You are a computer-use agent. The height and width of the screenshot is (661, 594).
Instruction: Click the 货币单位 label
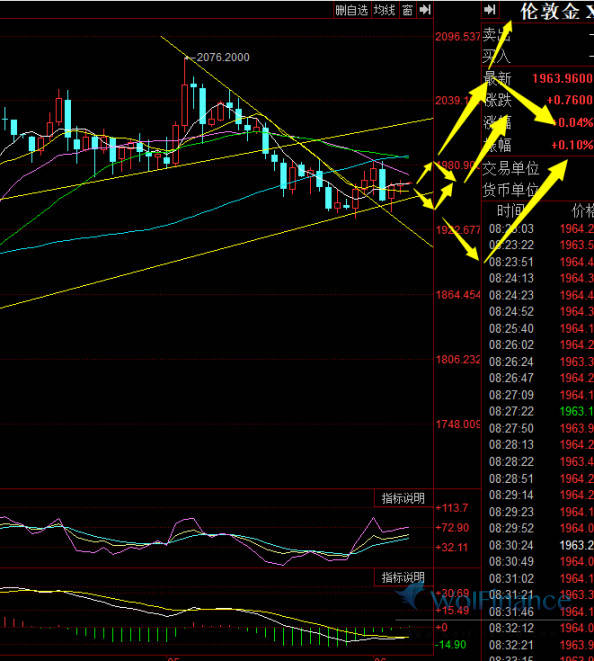pos(511,190)
